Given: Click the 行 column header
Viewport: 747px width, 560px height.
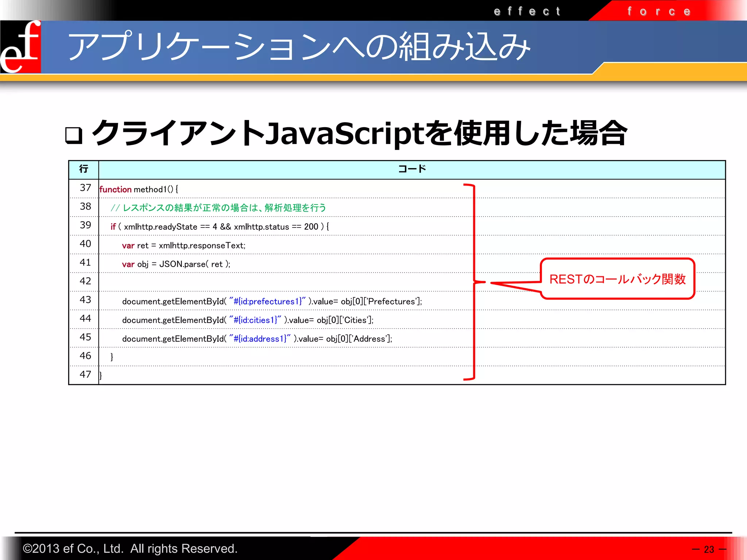Looking at the screenshot, I should [x=84, y=169].
